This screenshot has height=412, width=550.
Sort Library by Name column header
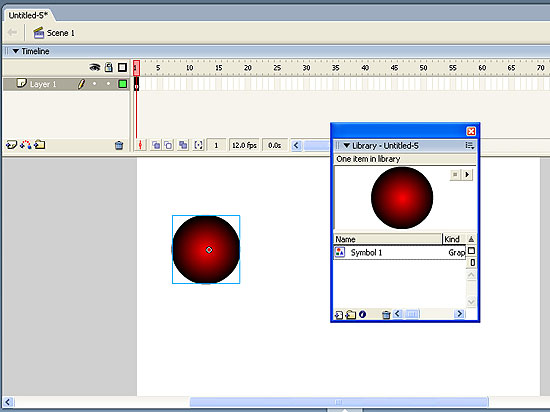[x=387, y=239]
